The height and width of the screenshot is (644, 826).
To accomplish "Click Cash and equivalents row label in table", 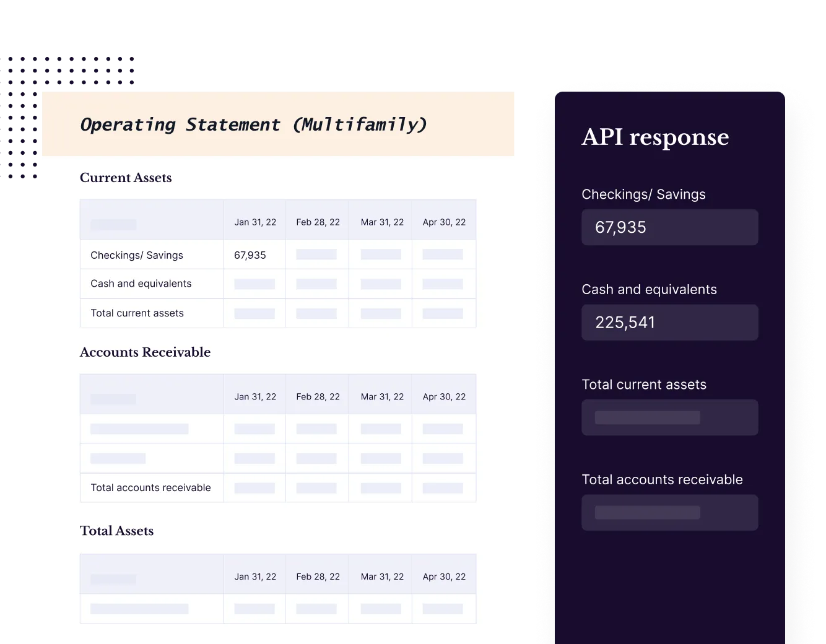I will coord(141,284).
